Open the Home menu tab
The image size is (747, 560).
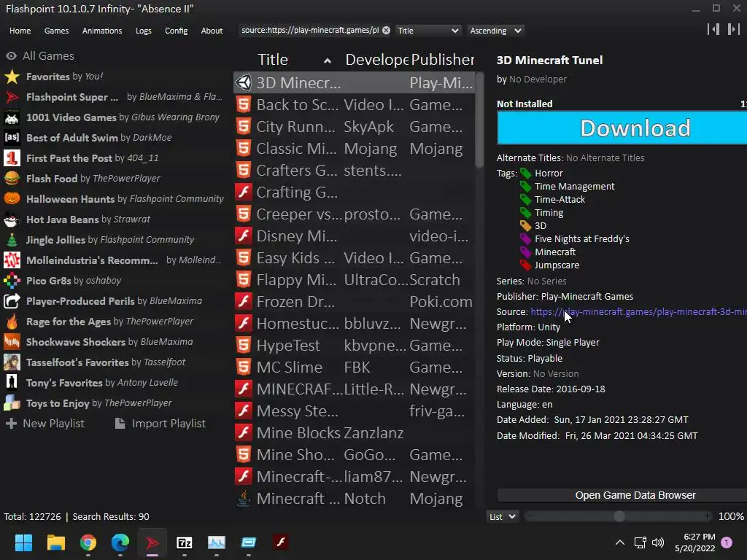point(20,31)
